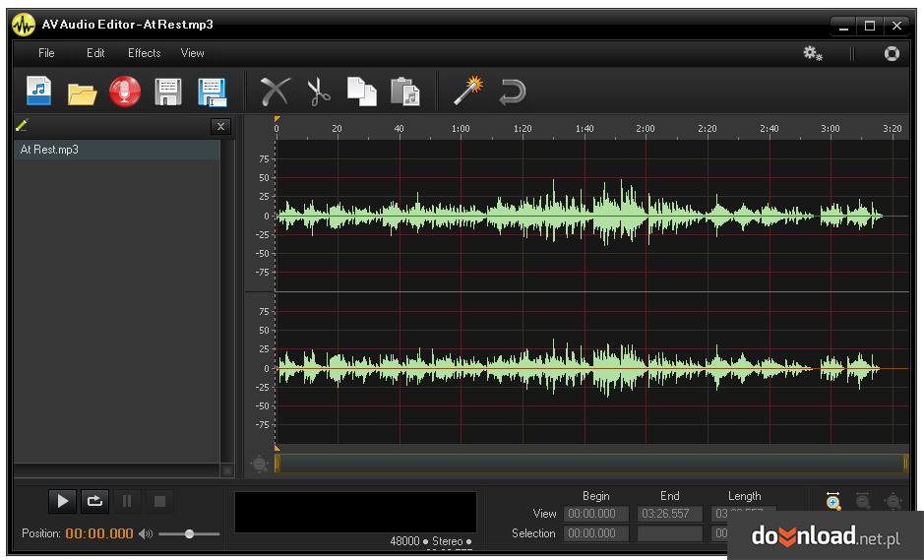Click the pencil icon in file panel
The width and height of the screenshot is (924, 560).
[x=22, y=125]
